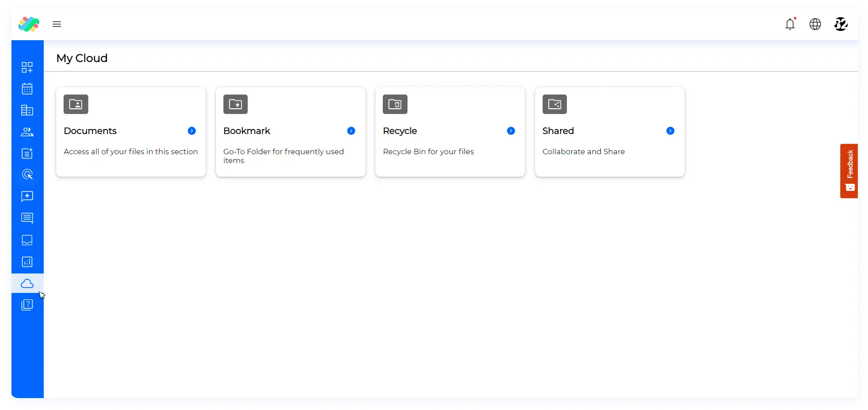Click the Recycle card title

tap(400, 131)
